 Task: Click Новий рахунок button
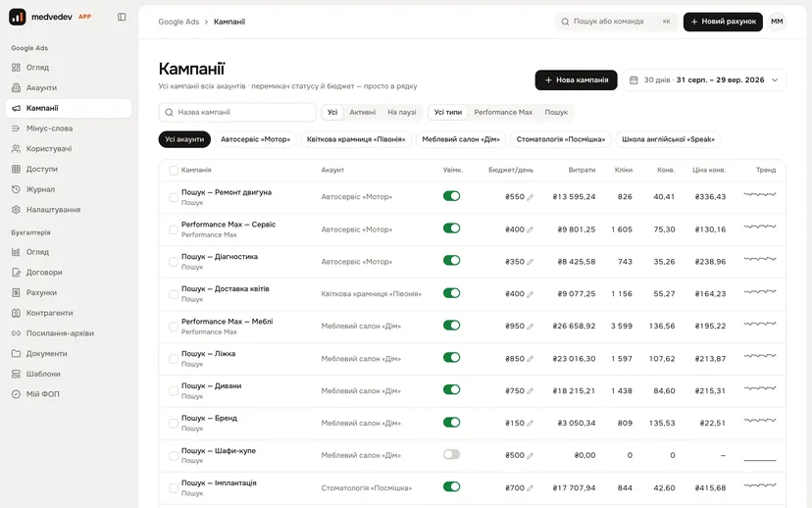[723, 22]
